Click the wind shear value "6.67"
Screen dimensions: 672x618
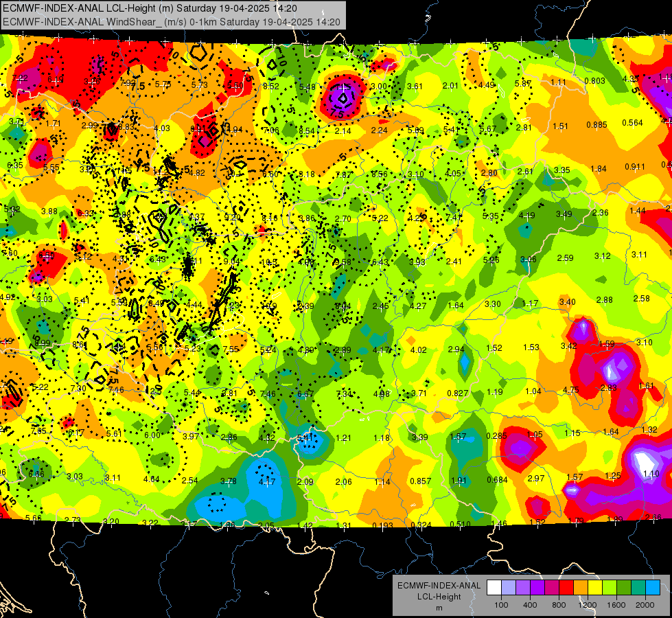pos(305,393)
